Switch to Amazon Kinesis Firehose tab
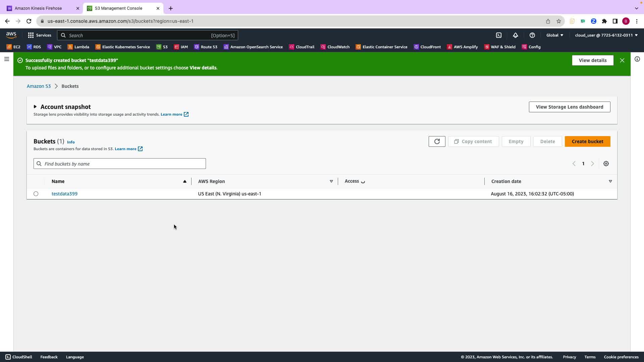This screenshot has width=644, height=362. click(38, 8)
